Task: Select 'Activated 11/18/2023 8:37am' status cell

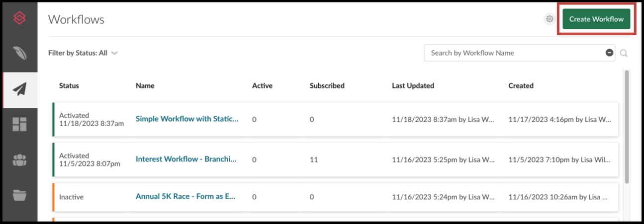Action: 92,119
